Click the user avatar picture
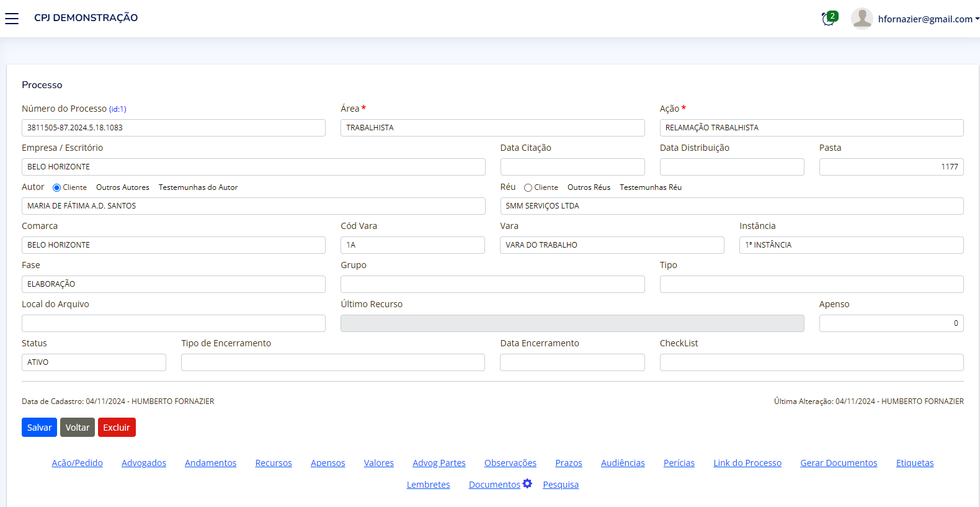The height and width of the screenshot is (507, 980). (x=862, y=19)
